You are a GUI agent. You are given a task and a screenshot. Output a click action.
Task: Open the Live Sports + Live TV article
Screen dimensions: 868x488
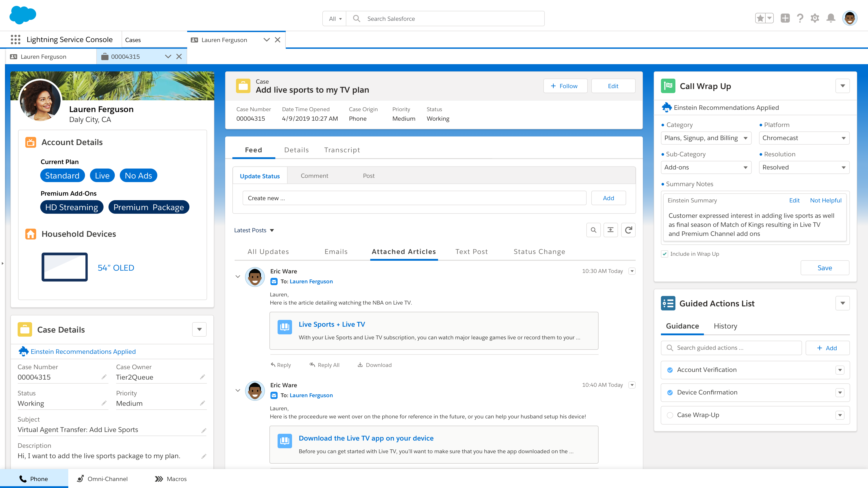pos(332,324)
